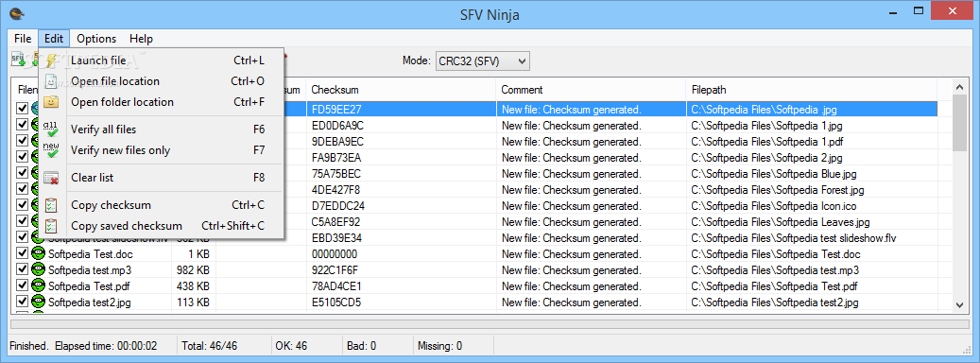Click the Clear list red X icon
The image size is (980, 363).
coord(51,178)
